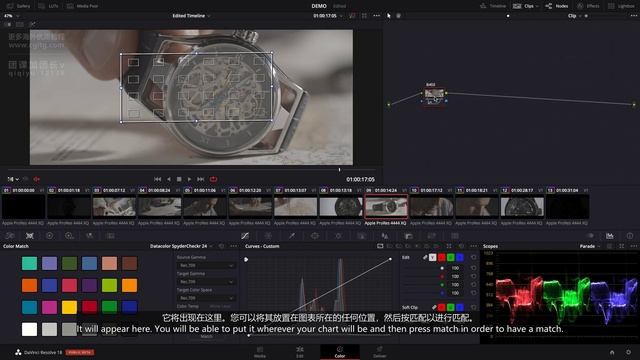Open the Qualifier eyedropper palette

pos(291,236)
